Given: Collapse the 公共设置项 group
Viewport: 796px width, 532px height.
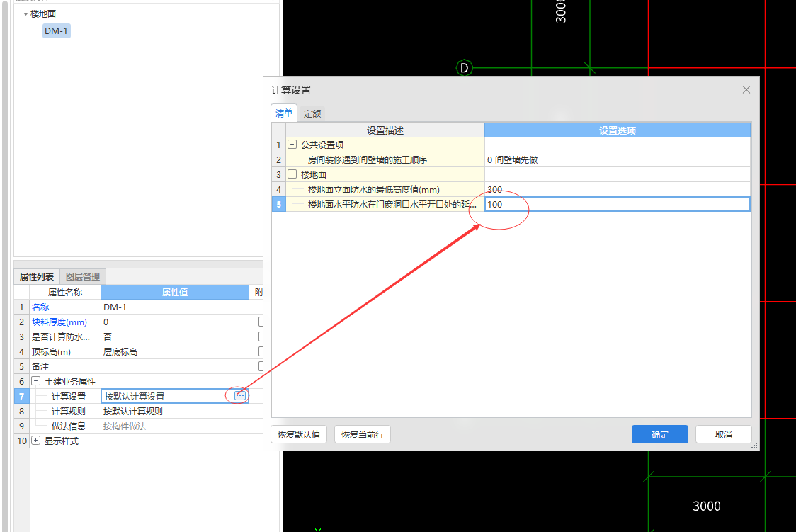Looking at the screenshot, I should [x=292, y=145].
